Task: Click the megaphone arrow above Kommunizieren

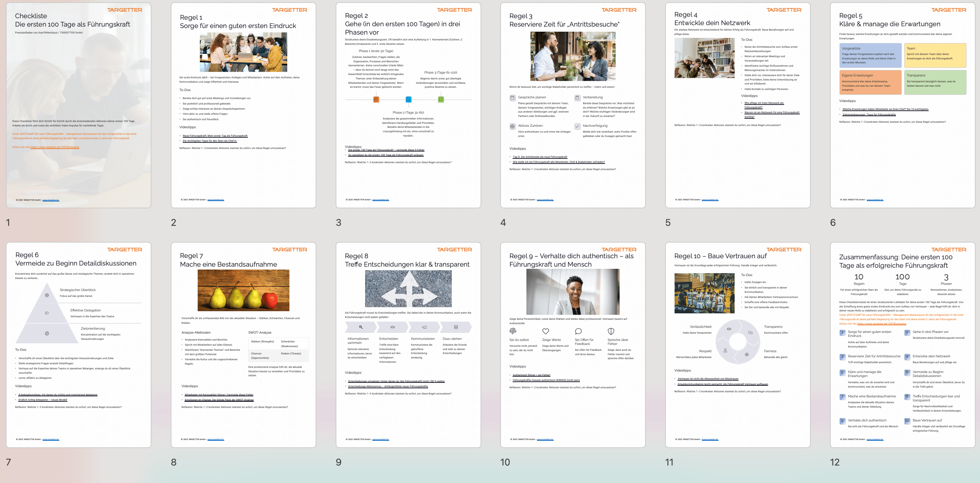Action: tap(424, 327)
